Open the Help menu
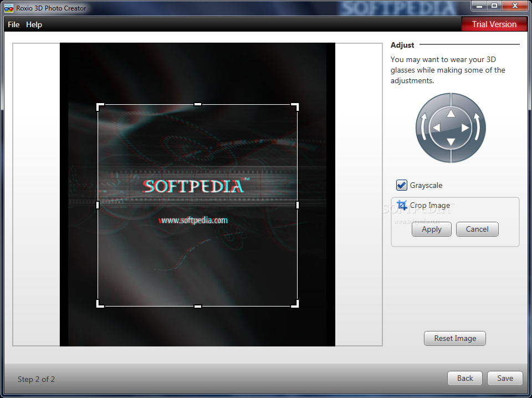 tap(34, 24)
